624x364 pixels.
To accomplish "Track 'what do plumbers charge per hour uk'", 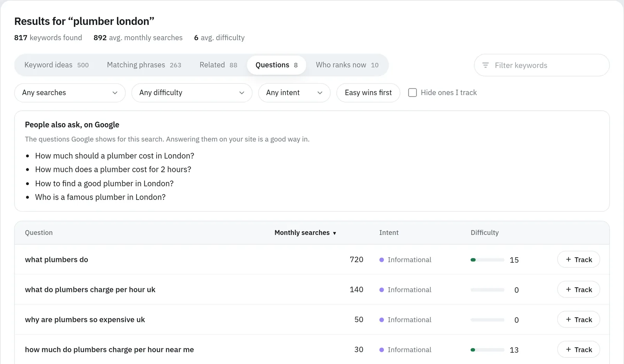I will point(578,290).
